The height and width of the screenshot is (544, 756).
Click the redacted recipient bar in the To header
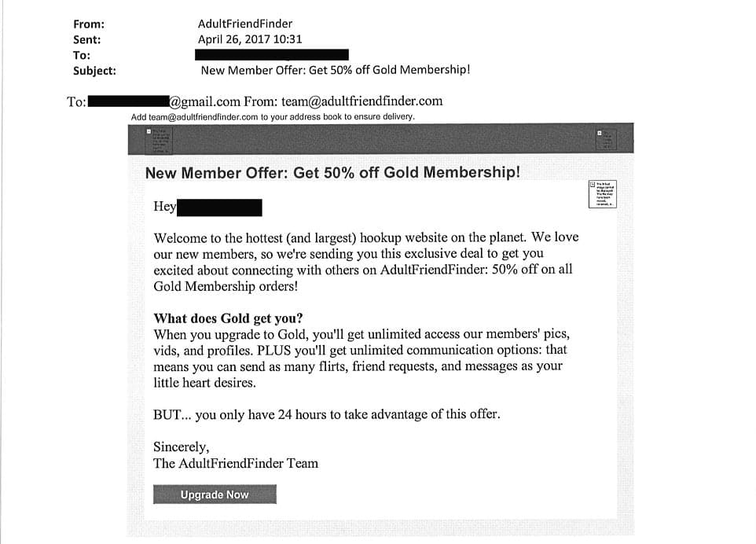coord(271,55)
